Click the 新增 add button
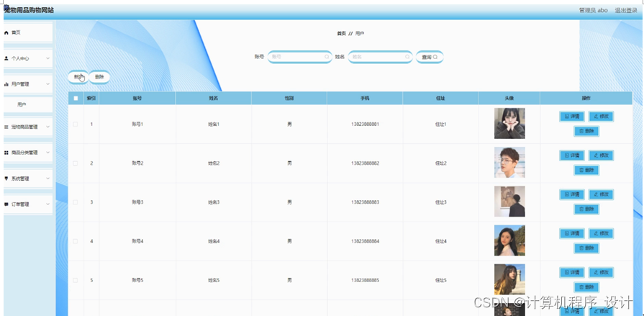The image size is (644, 316). pyautogui.click(x=78, y=77)
